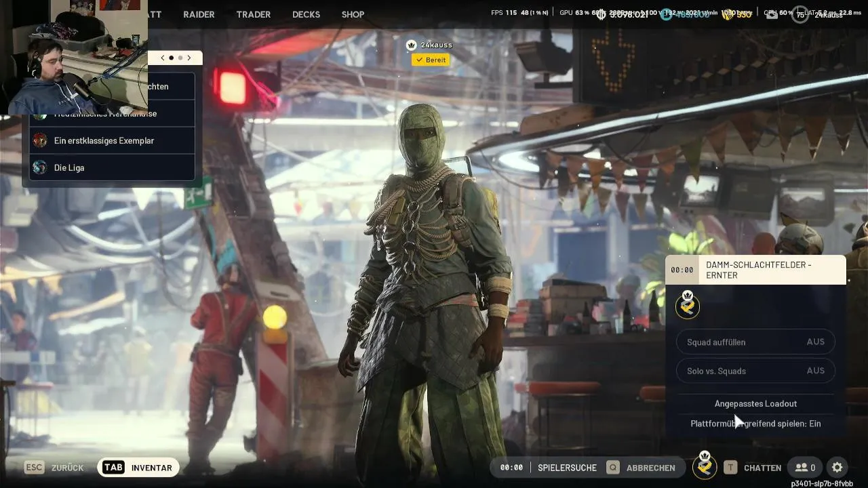Open the friends list icon showing 0
Screen dimensions: 868x488
click(x=805, y=468)
